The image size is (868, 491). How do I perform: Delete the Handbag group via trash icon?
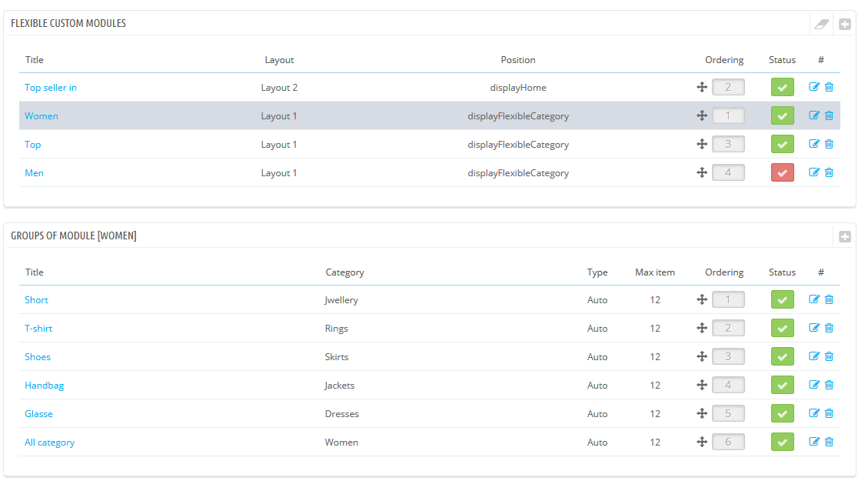tap(829, 385)
